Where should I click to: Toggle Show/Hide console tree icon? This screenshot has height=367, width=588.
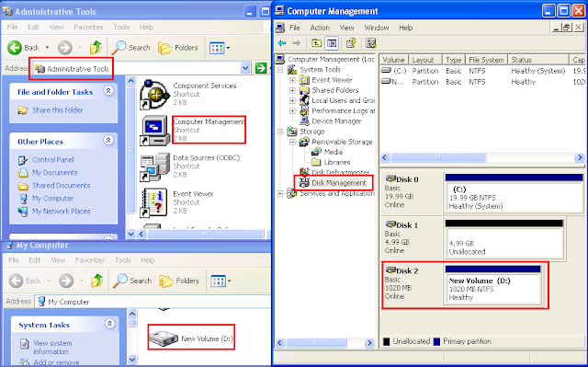point(332,43)
